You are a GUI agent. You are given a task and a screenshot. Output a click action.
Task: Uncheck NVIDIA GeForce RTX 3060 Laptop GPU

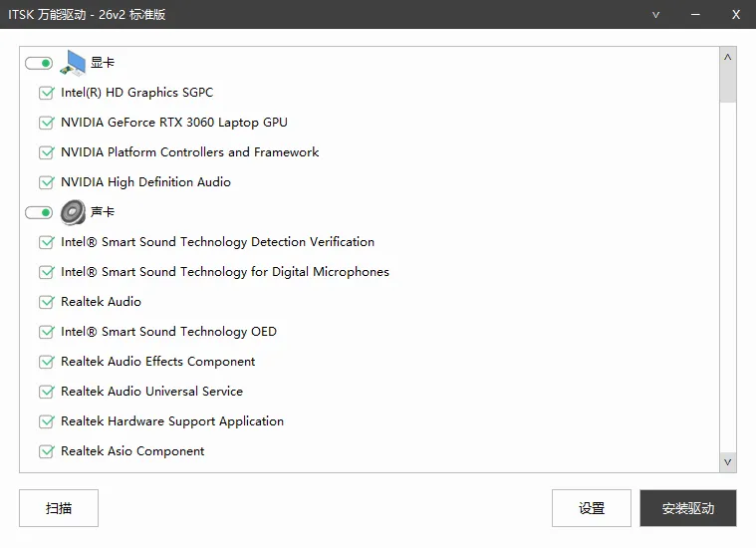(46, 123)
